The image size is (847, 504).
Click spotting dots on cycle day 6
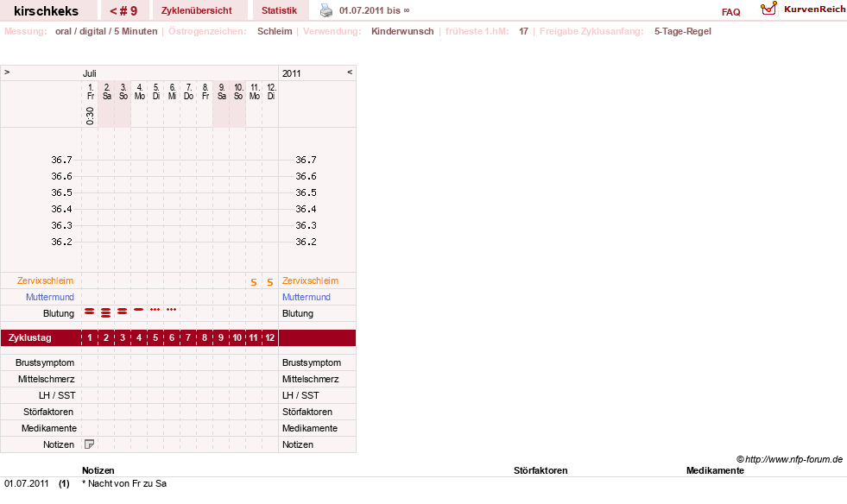click(x=171, y=310)
